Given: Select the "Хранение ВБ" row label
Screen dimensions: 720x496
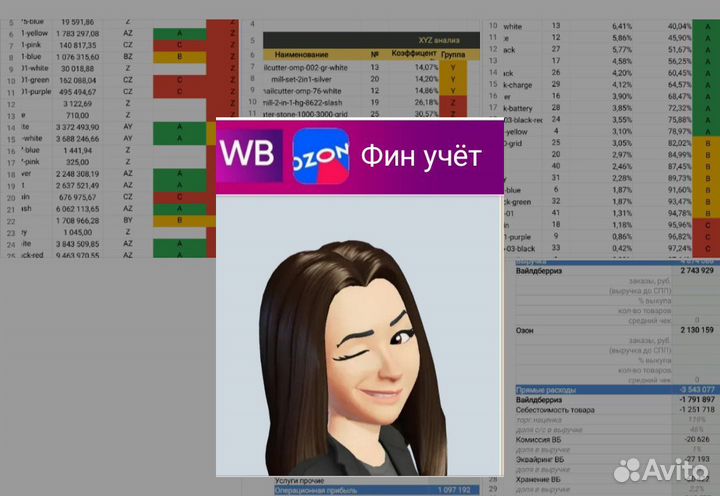Looking at the screenshot, I should point(538,479).
